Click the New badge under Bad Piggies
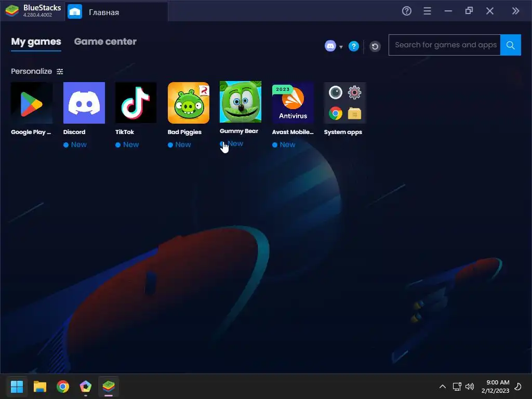This screenshot has width=532, height=399. tap(179, 144)
